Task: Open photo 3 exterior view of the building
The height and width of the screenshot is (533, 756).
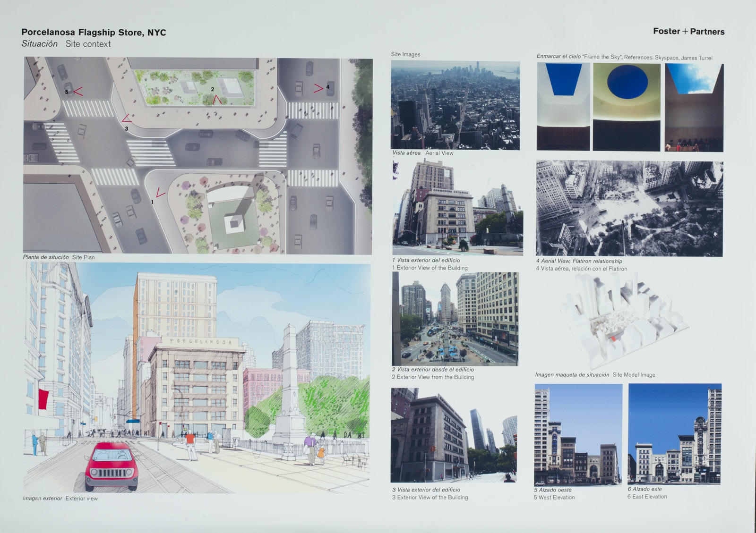Action: pos(454,435)
